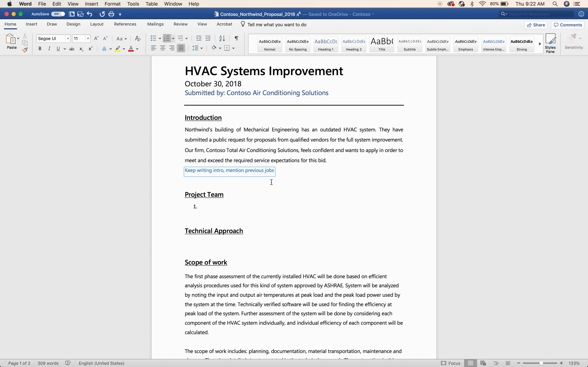The image size is (588, 367).
Task: Open the Styles Pane
Action: [550, 44]
